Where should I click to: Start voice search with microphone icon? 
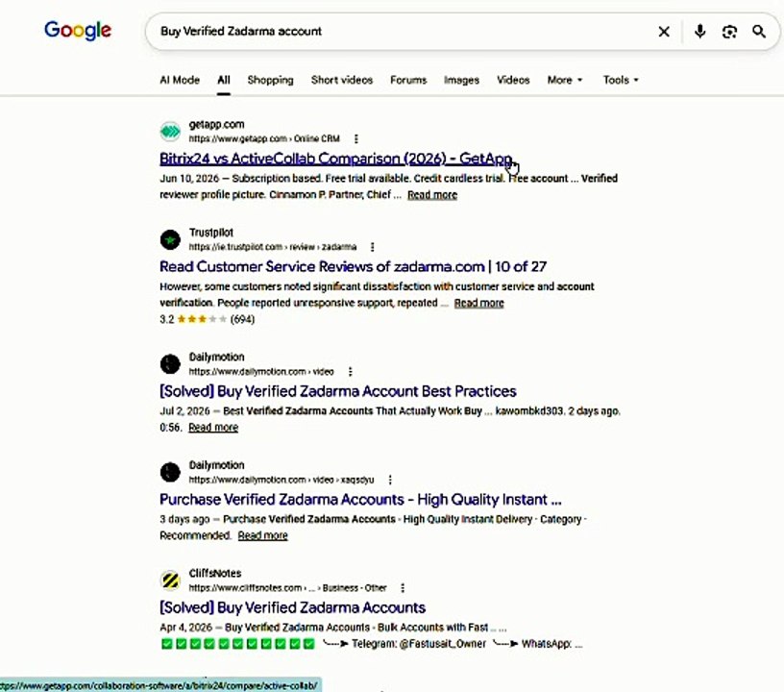coord(699,32)
